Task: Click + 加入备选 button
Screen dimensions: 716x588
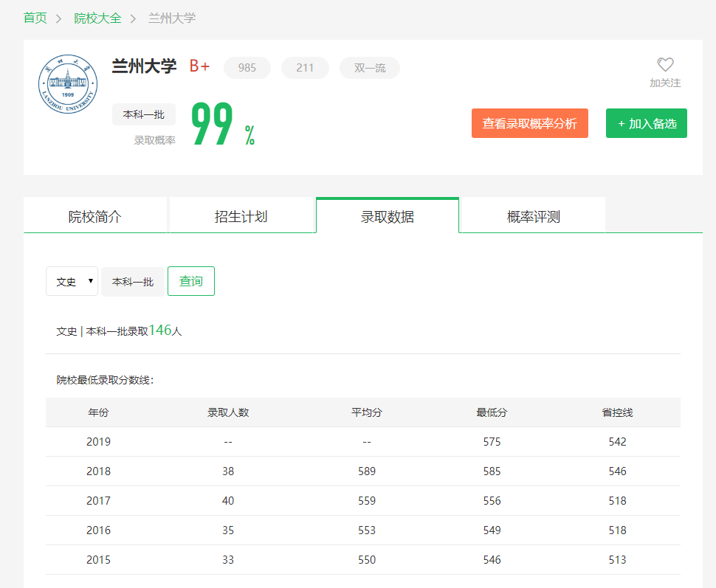Action: (x=647, y=123)
